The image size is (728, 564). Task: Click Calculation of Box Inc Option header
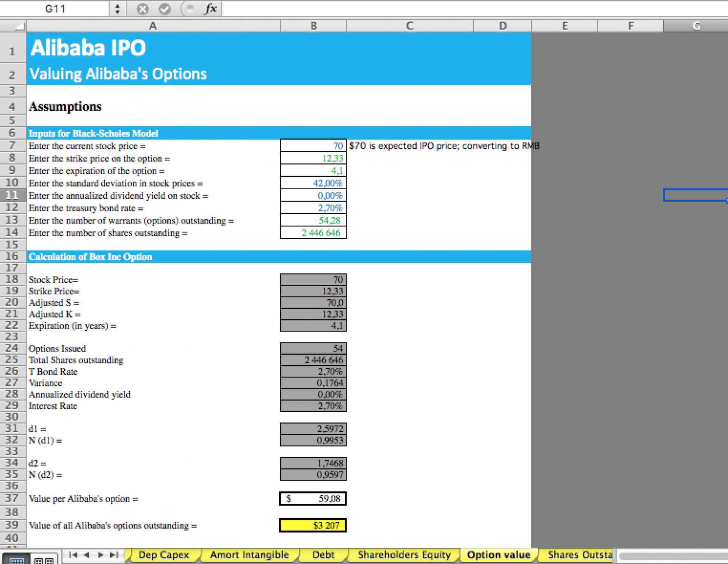coord(90,257)
